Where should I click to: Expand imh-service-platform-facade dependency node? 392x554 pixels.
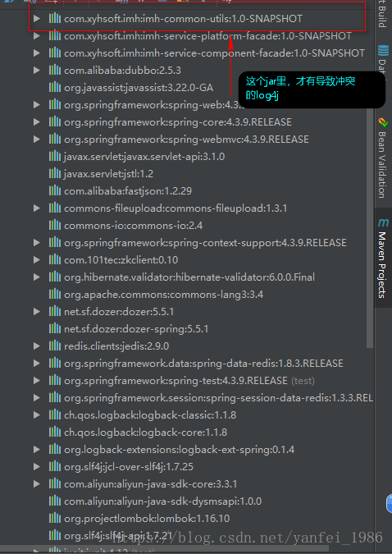point(37,35)
